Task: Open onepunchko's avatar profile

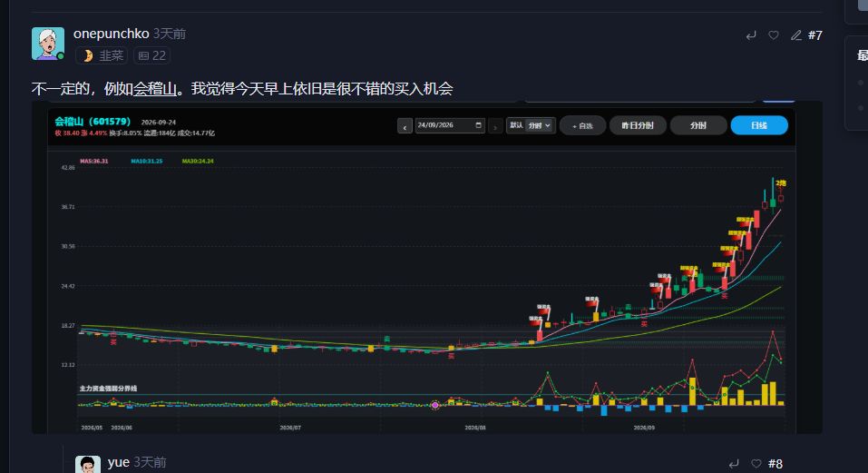Action: 47,44
